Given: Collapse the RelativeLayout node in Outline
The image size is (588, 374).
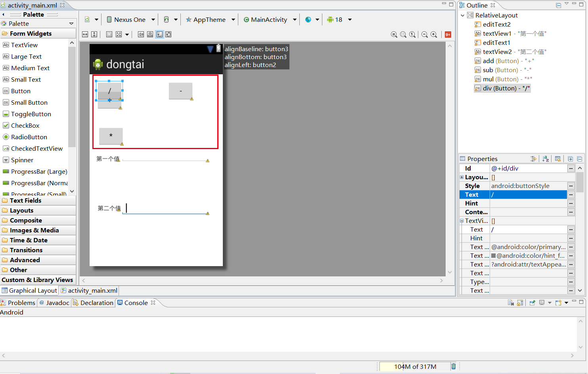Looking at the screenshot, I should (x=462, y=15).
